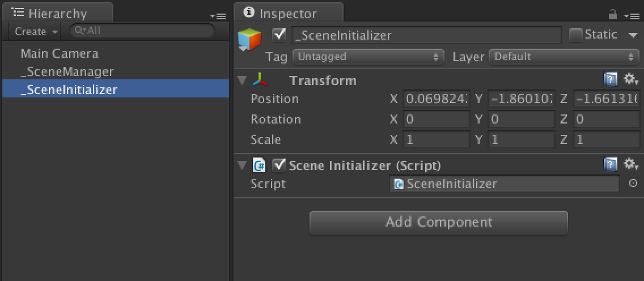Collapse the Transform component foldout
This screenshot has width=644, height=281.
(x=243, y=80)
